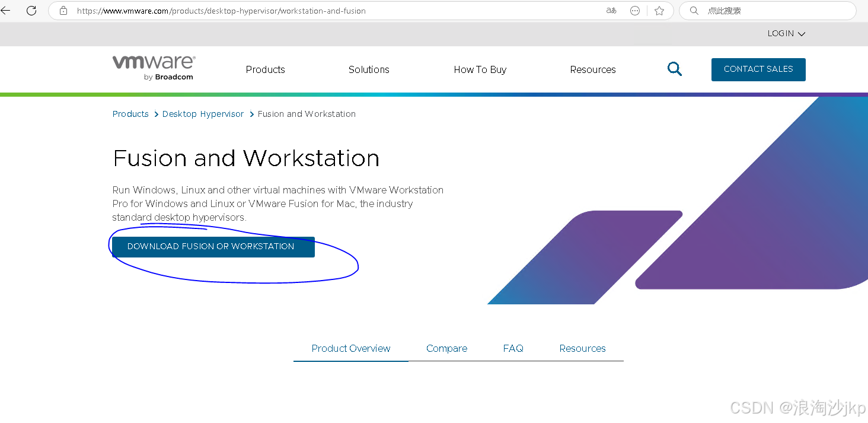Reload the page with the refresh icon
The width and height of the screenshot is (868, 423).
pos(31,11)
